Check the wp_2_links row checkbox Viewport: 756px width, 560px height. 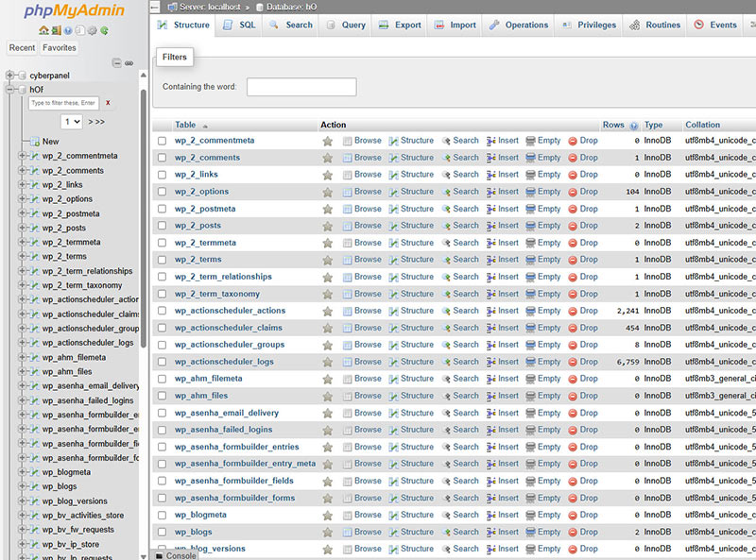tap(162, 175)
